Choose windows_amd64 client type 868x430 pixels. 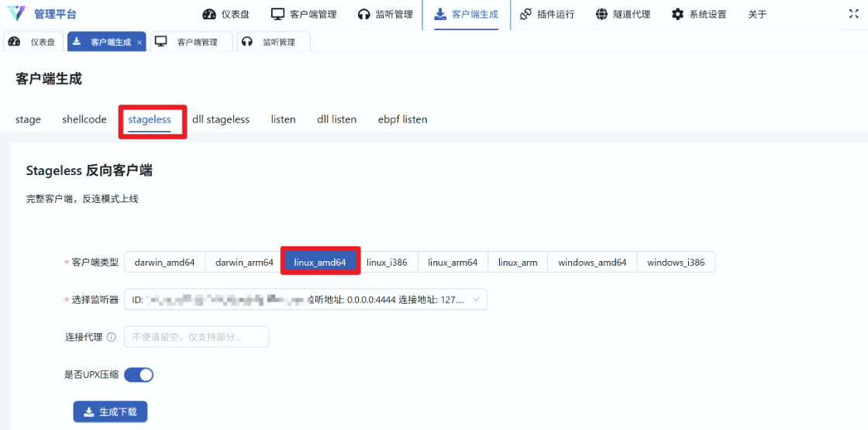592,263
